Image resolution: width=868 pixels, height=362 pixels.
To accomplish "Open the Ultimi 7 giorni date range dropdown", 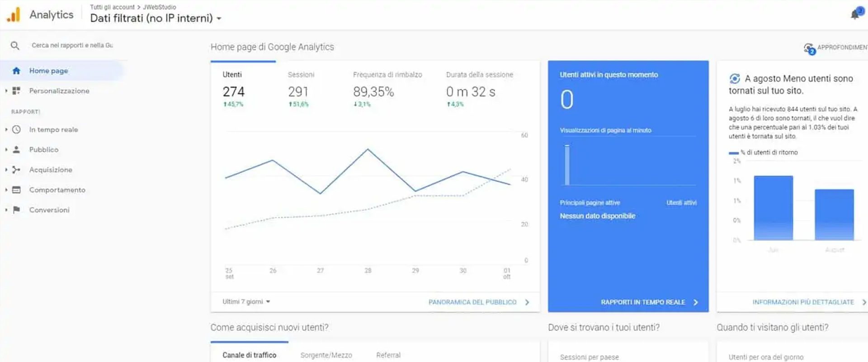I will [246, 301].
